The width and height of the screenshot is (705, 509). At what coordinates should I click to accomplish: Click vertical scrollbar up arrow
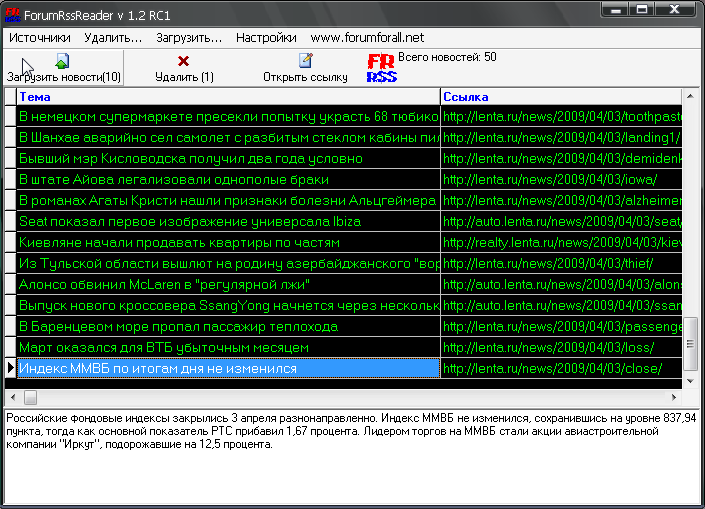tap(690, 96)
